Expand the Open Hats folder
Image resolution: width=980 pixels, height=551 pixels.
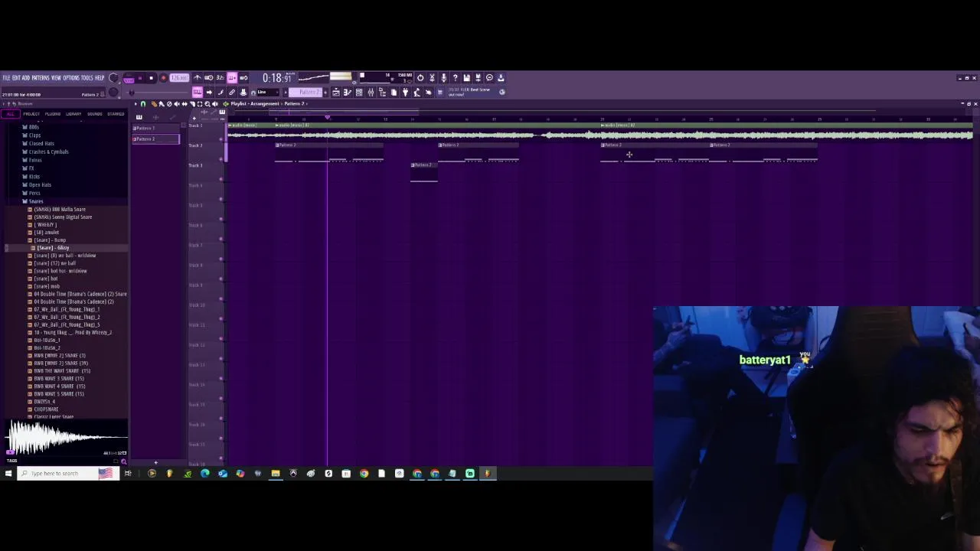pyautogui.click(x=40, y=184)
